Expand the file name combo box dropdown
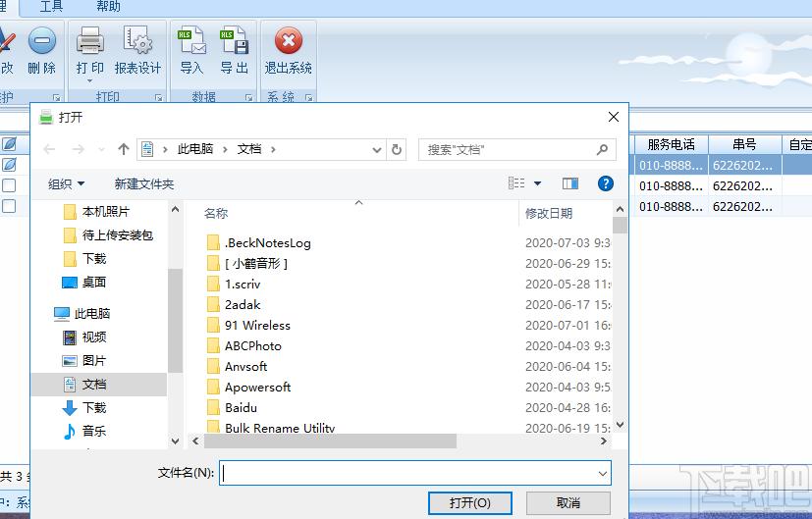This screenshot has height=519, width=812. 602,473
